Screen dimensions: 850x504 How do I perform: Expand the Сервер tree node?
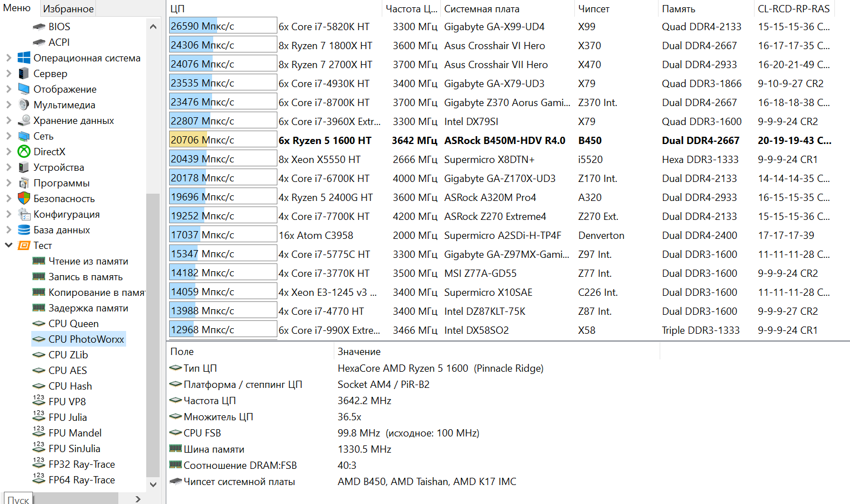pyautogui.click(x=8, y=74)
